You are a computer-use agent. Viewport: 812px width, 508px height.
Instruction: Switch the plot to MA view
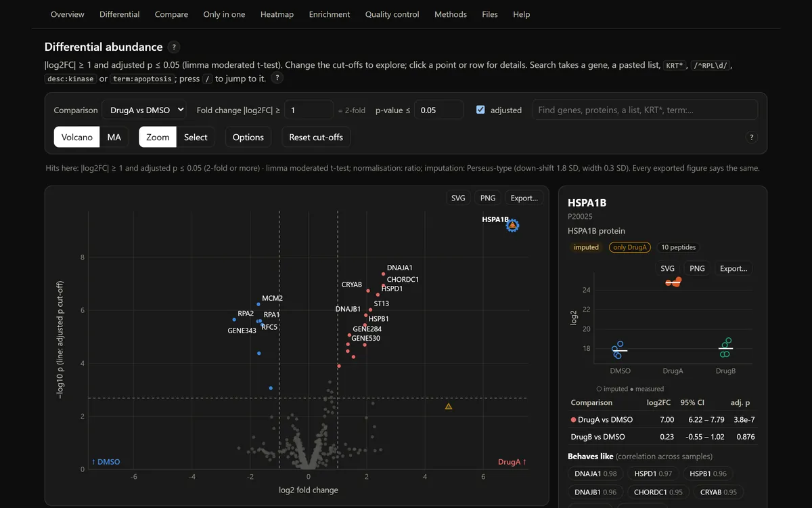114,137
